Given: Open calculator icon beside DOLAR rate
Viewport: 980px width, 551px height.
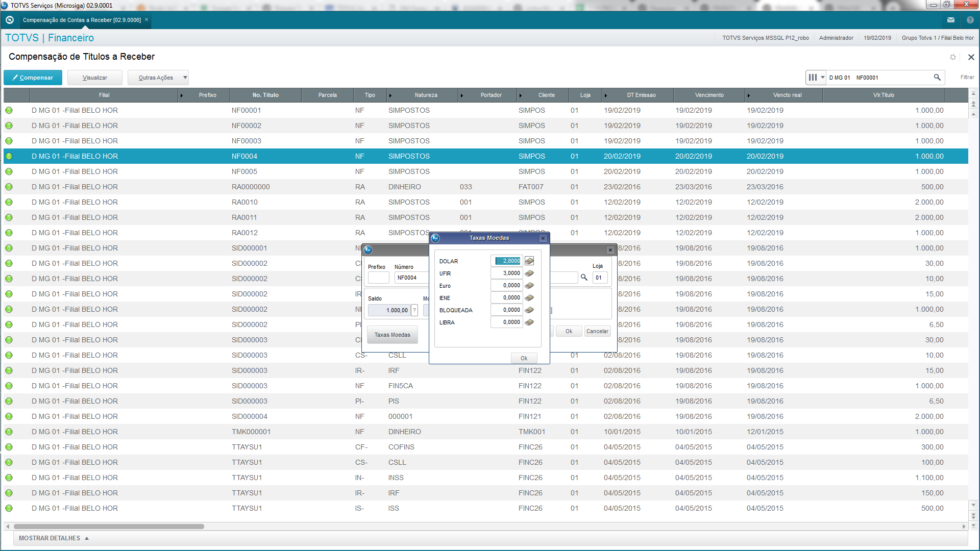Looking at the screenshot, I should [x=529, y=261].
